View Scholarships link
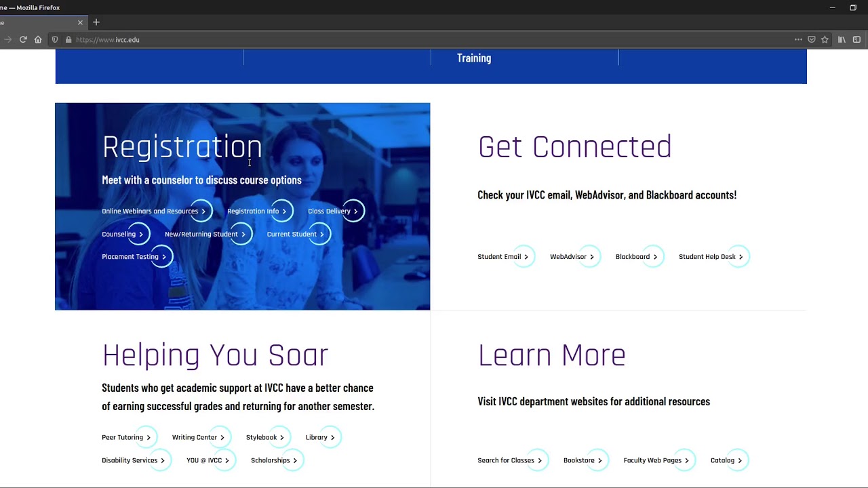Screen dimensions: 868x488 (x=277, y=460)
